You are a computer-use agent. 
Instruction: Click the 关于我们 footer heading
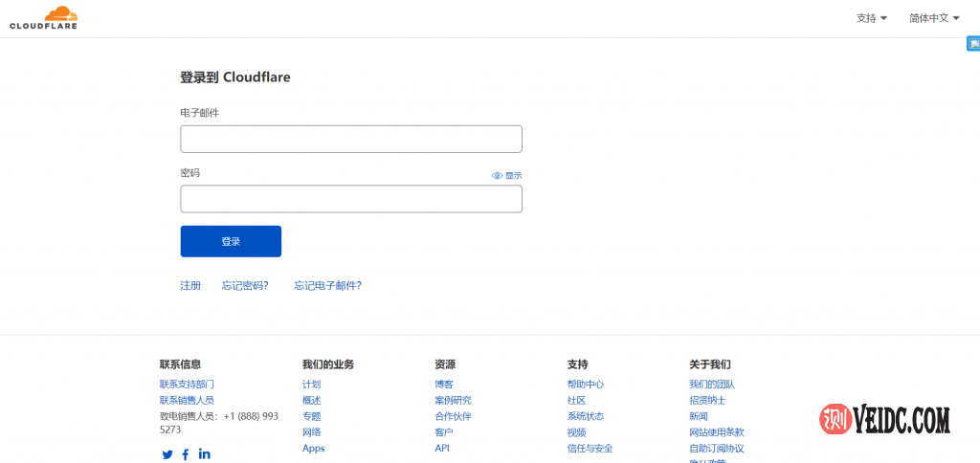coord(710,364)
